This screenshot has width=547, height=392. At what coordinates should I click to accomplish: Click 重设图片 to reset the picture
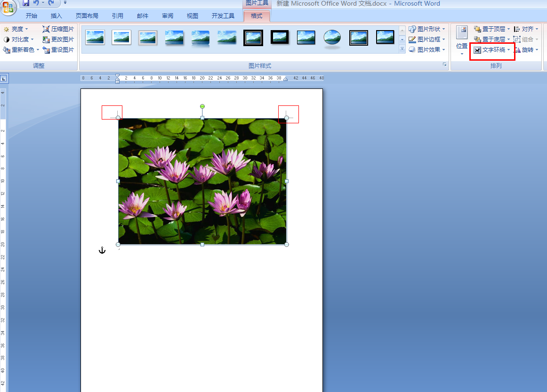(58, 49)
